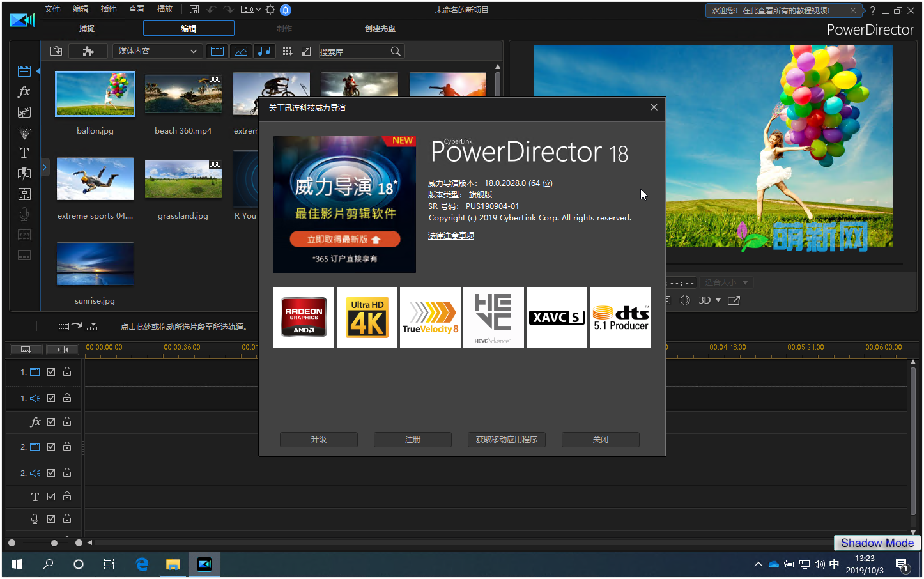Open the 3D preview mode dropdown
Image resolution: width=924 pixels, height=579 pixels.
coord(709,300)
